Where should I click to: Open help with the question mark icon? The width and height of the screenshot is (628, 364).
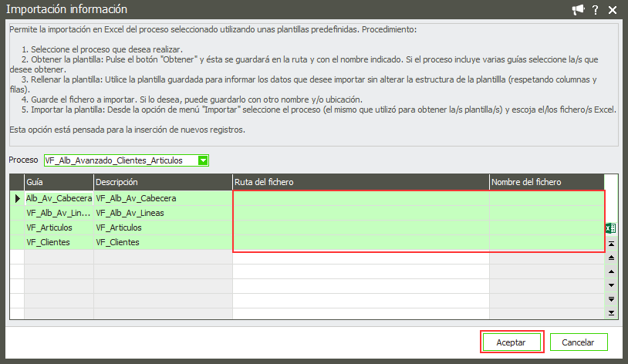click(596, 9)
